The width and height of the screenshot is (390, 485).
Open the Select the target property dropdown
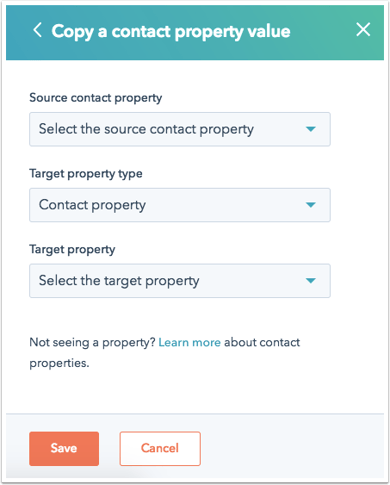point(180,281)
